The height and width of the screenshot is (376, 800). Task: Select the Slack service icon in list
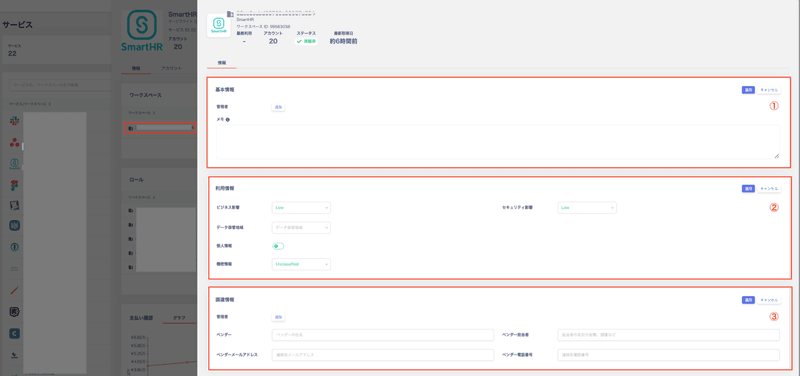(x=15, y=120)
